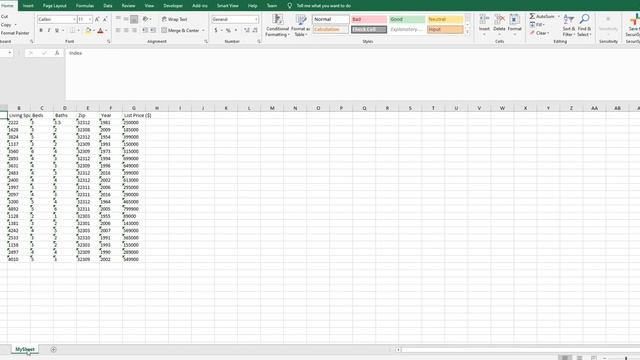This screenshot has width=640, height=360.
Task: Click the Decrease Indent icon
Action: click(145, 31)
